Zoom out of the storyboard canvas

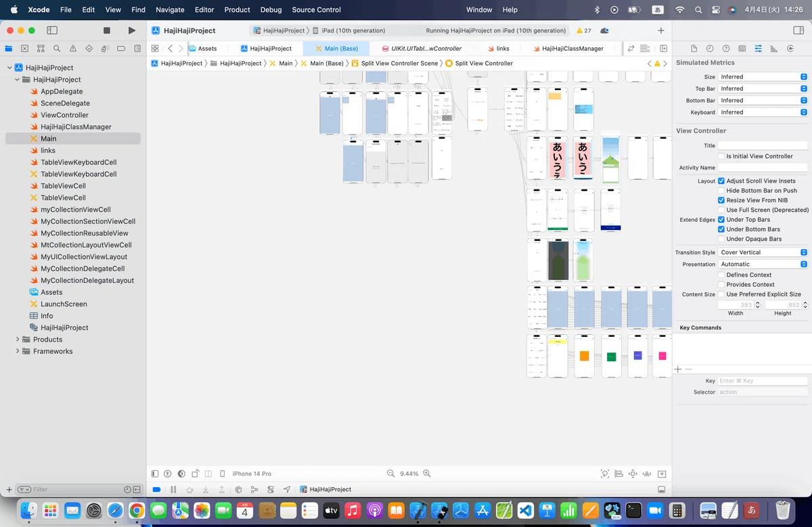pyautogui.click(x=390, y=474)
